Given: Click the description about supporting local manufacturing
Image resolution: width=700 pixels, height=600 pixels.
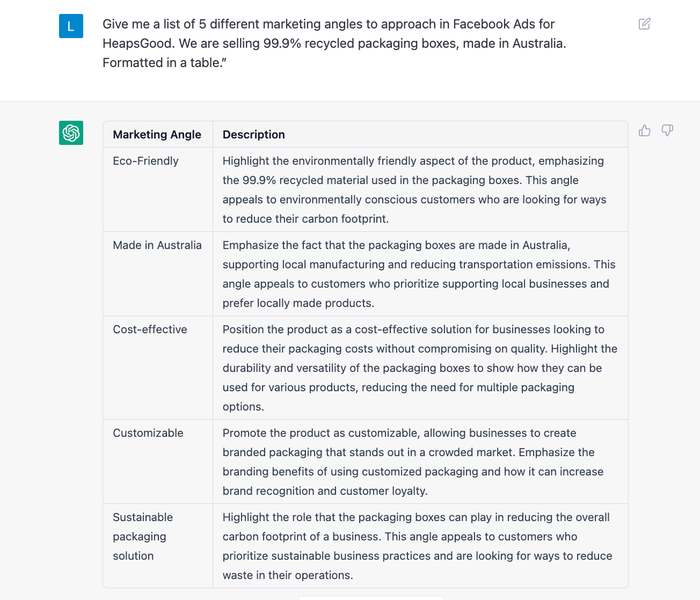Looking at the screenshot, I should pyautogui.click(x=420, y=274).
